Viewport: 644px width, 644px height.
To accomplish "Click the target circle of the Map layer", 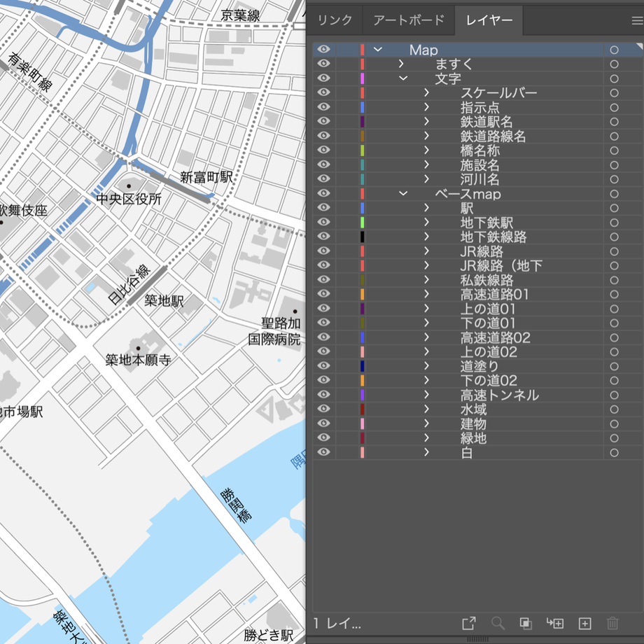I will click(x=614, y=50).
